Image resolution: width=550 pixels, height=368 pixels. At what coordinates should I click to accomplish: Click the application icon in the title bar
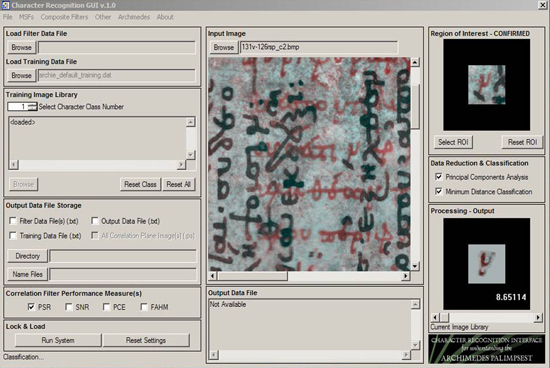click(x=5, y=5)
